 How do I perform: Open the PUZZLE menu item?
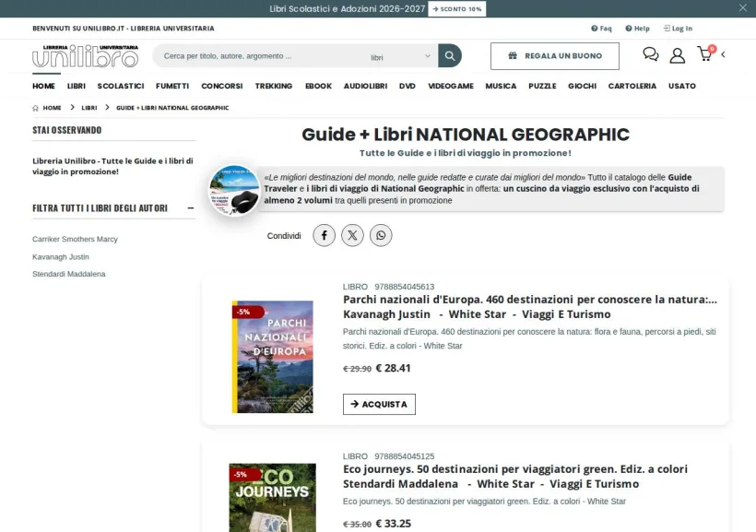click(x=542, y=86)
